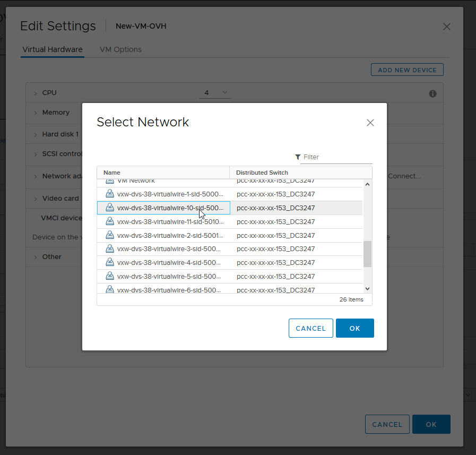This screenshot has height=455, width=476.
Task: Open the CPU count dropdown
Action: (x=215, y=92)
